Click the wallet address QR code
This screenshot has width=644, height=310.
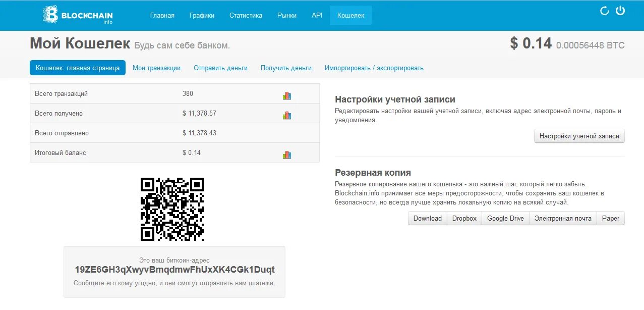coord(172,209)
